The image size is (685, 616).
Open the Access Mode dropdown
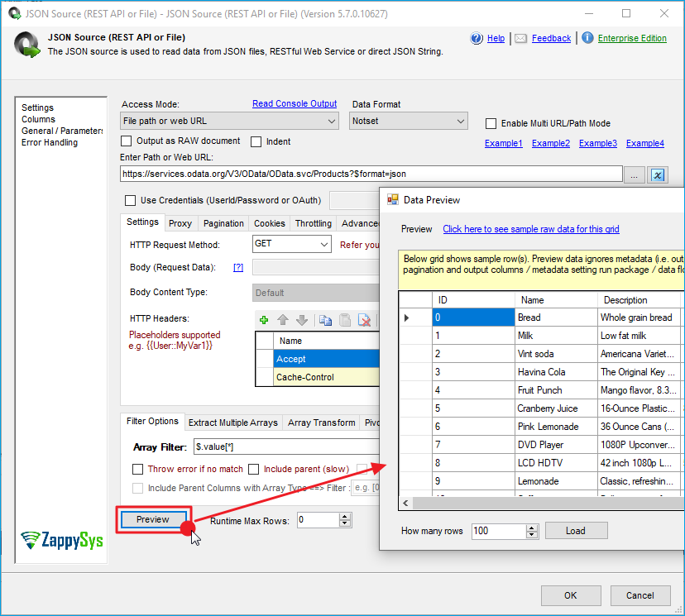(229, 122)
